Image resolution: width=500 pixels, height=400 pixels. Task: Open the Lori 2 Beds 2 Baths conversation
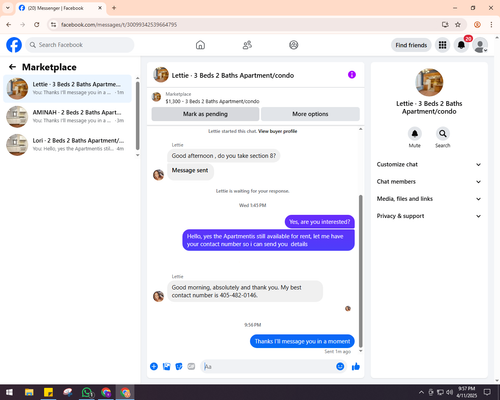tap(67, 145)
